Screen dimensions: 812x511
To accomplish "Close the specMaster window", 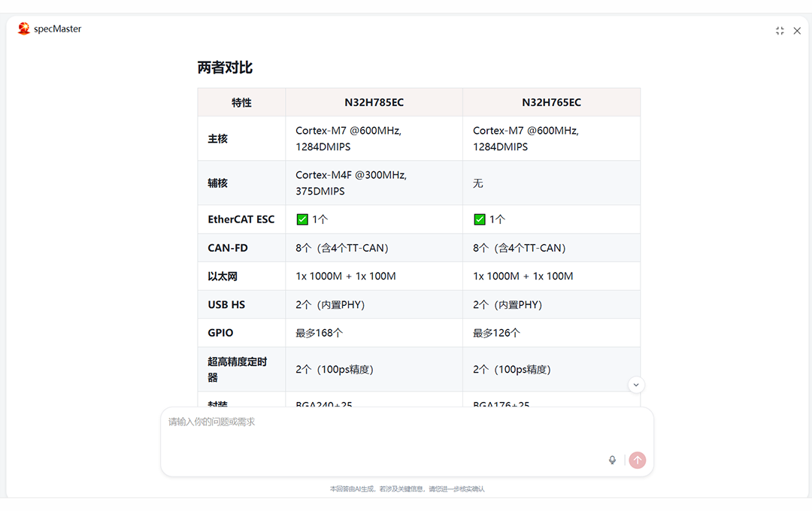I will point(797,31).
